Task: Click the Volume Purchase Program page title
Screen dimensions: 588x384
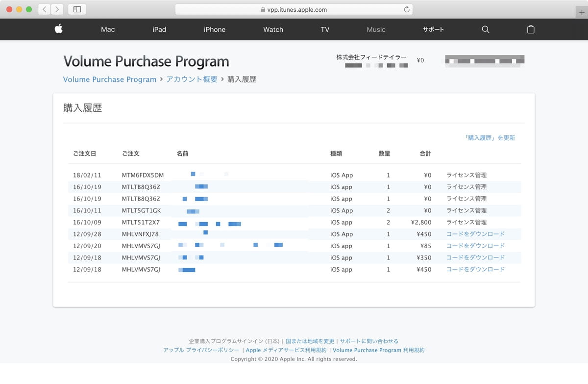Action: pos(146,61)
